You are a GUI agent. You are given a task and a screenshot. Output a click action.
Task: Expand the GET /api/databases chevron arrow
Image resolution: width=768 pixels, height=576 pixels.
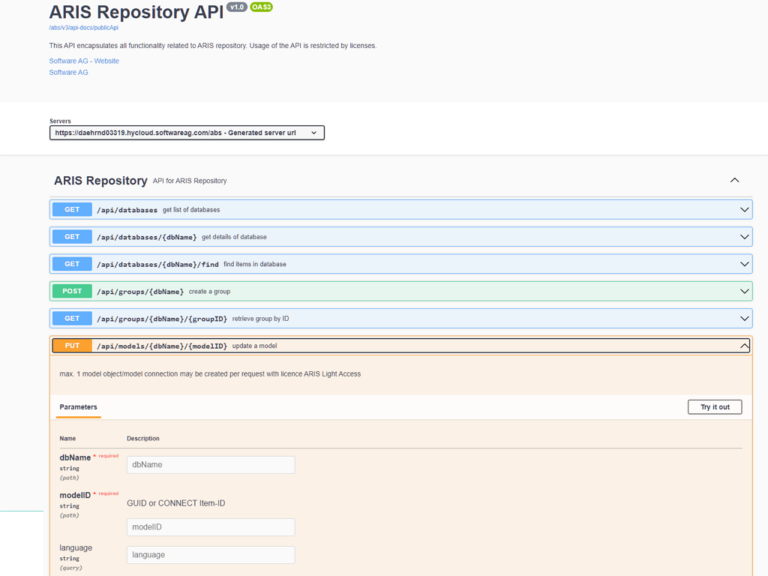coord(744,210)
